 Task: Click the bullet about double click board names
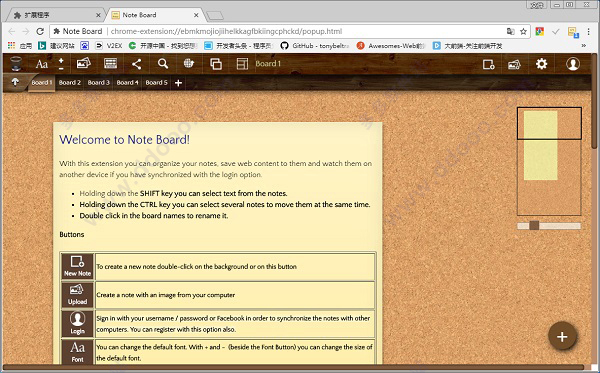pyautogui.click(x=154, y=216)
